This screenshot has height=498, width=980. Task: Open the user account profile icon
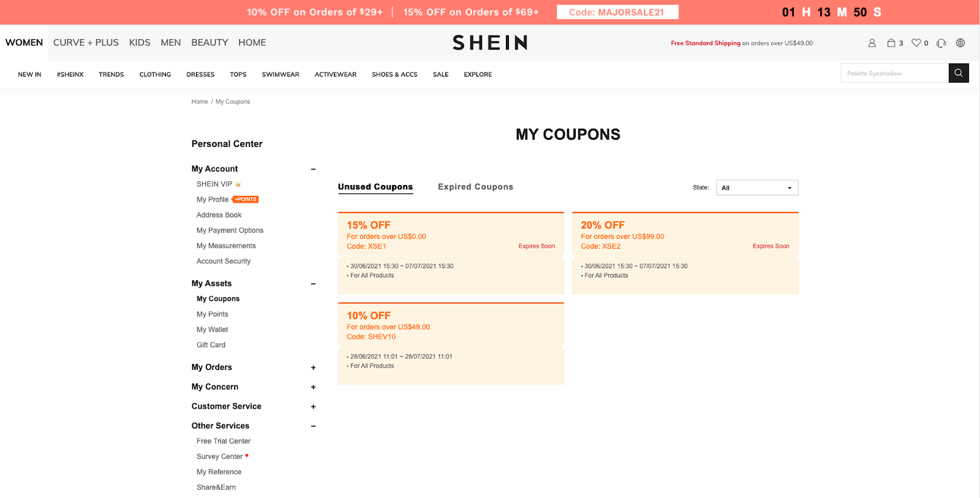click(x=872, y=43)
